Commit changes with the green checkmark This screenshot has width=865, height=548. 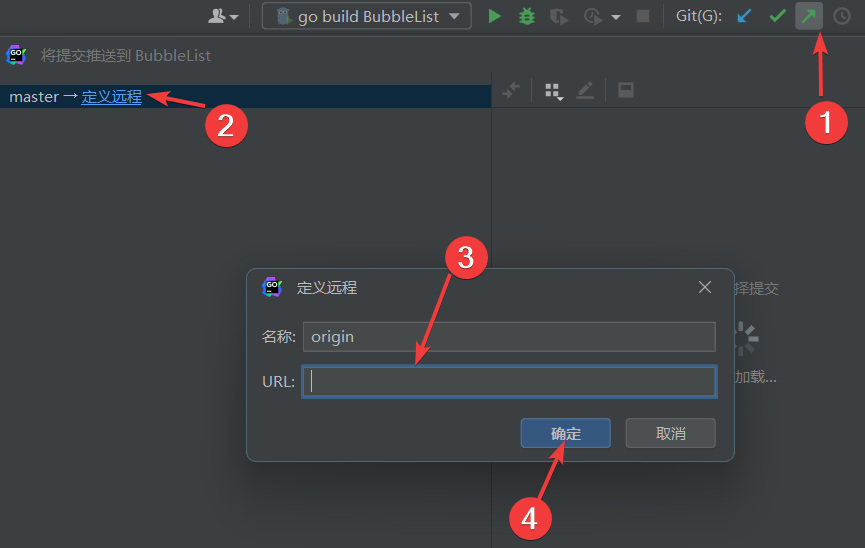tap(777, 16)
